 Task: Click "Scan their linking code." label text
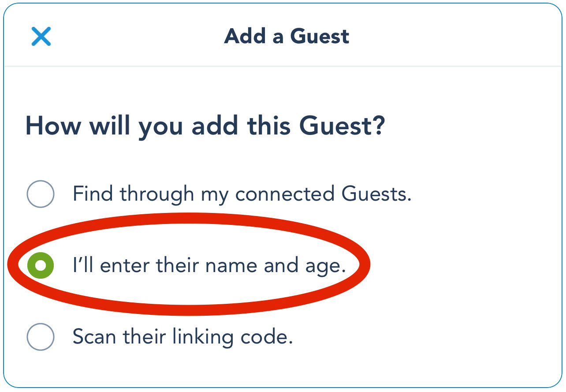tap(182, 337)
